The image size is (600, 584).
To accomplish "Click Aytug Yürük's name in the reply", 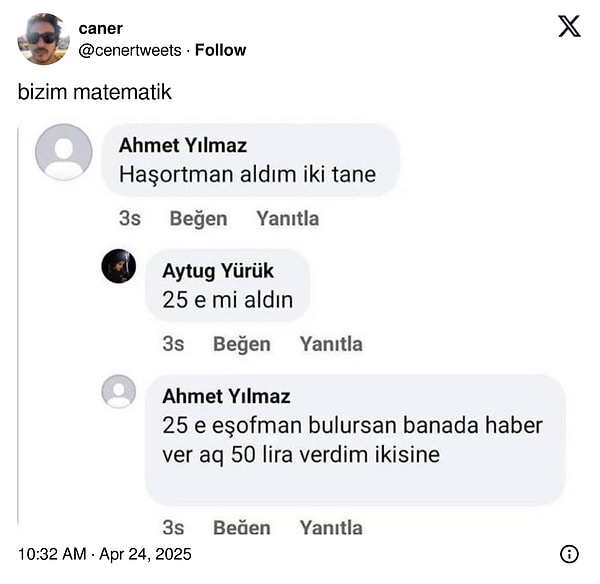I will pos(218,271).
